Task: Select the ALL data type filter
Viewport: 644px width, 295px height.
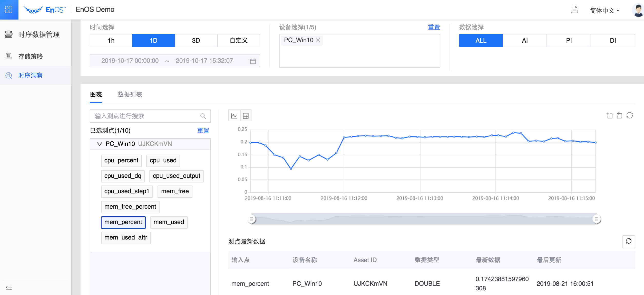Action: (481, 41)
